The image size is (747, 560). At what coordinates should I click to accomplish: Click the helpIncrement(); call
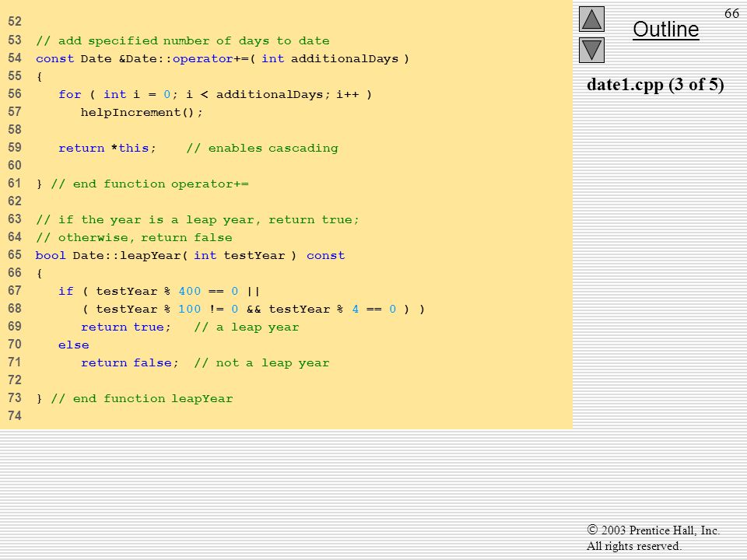[x=142, y=112]
